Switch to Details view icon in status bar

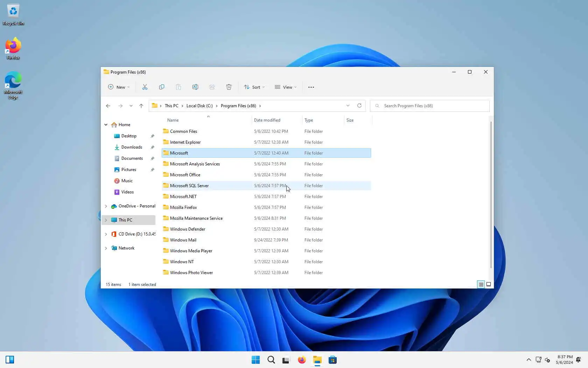click(481, 285)
